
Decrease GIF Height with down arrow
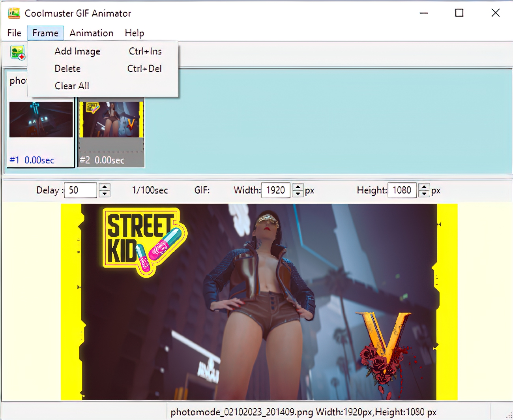click(424, 194)
